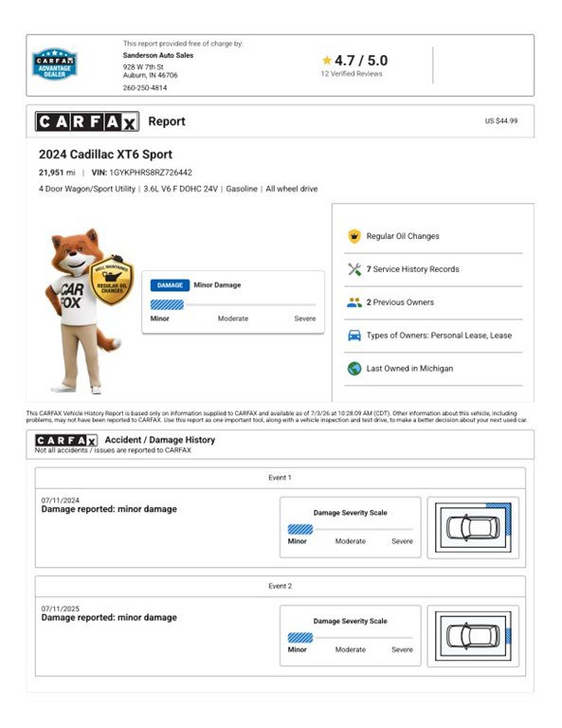Click Event 2 Damage Severity Scale bar
The height and width of the screenshot is (728, 562).
coord(350,638)
